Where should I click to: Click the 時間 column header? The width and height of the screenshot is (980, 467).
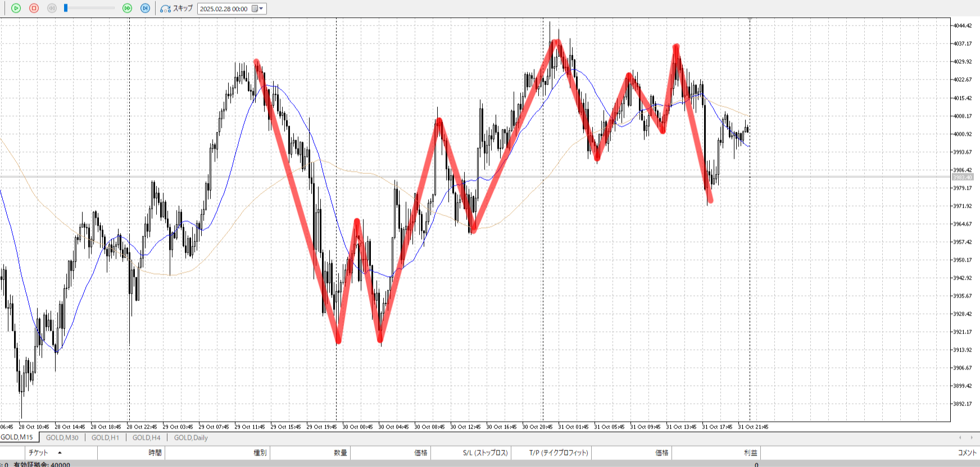tap(155, 453)
